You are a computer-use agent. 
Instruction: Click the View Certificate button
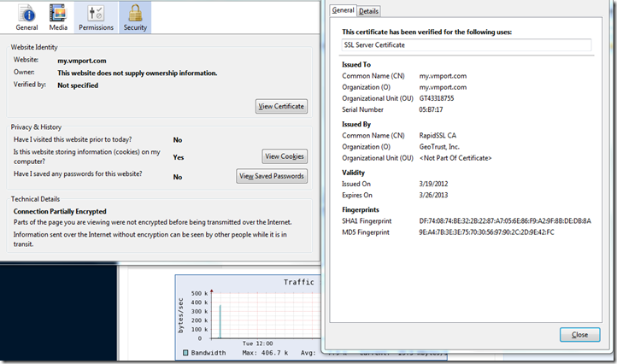[281, 106]
